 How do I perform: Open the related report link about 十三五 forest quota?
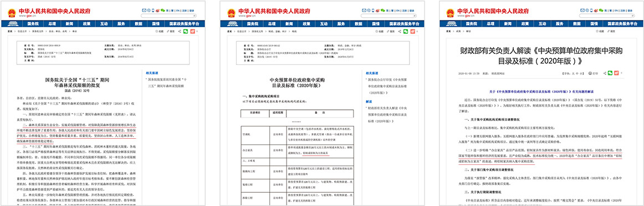pos(166,82)
